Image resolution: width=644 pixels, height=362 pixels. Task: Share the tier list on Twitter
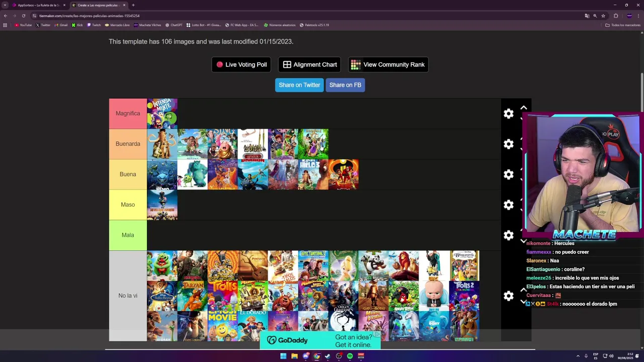click(299, 85)
